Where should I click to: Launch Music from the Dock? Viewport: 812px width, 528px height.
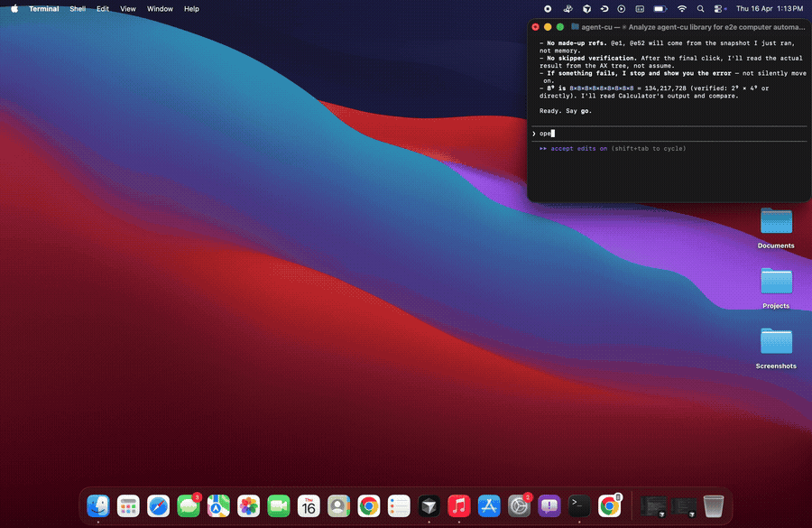(x=459, y=505)
